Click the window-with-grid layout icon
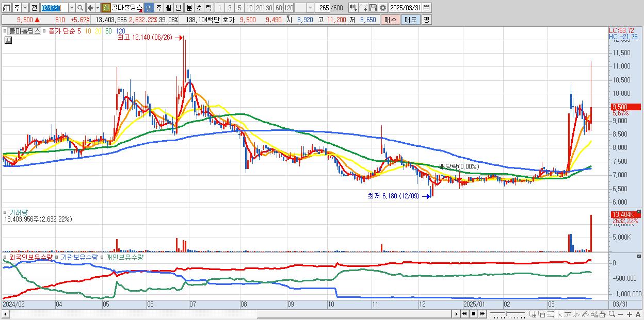Viewport: 644px width, 320px height. point(533,314)
